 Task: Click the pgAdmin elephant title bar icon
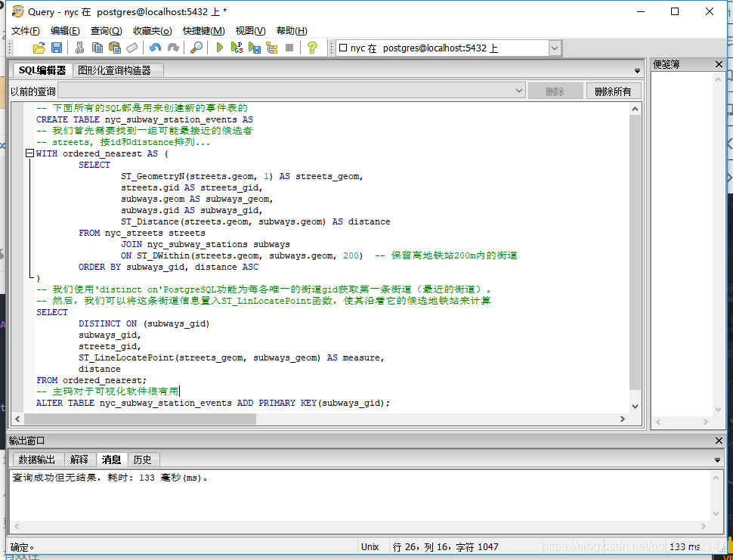pos(18,11)
